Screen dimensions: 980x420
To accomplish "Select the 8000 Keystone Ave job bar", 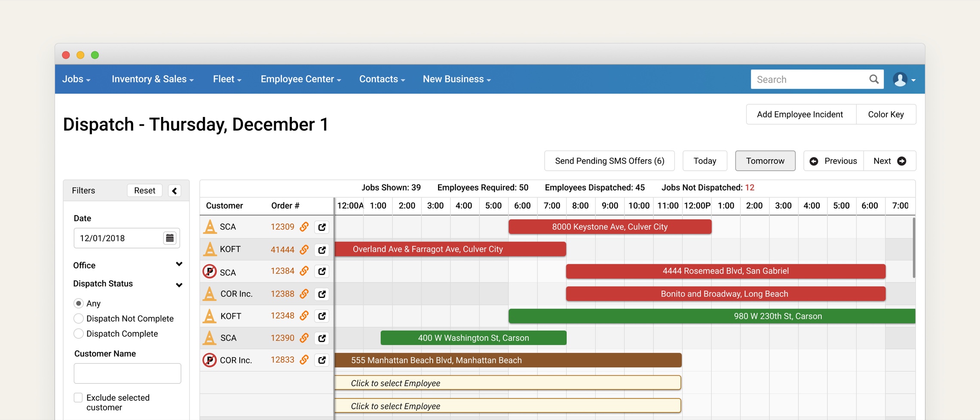I will coord(610,227).
